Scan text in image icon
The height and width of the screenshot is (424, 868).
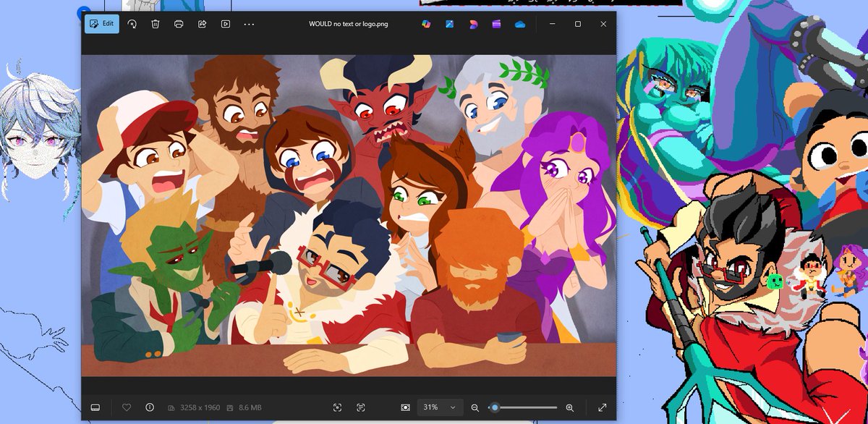pos(360,407)
